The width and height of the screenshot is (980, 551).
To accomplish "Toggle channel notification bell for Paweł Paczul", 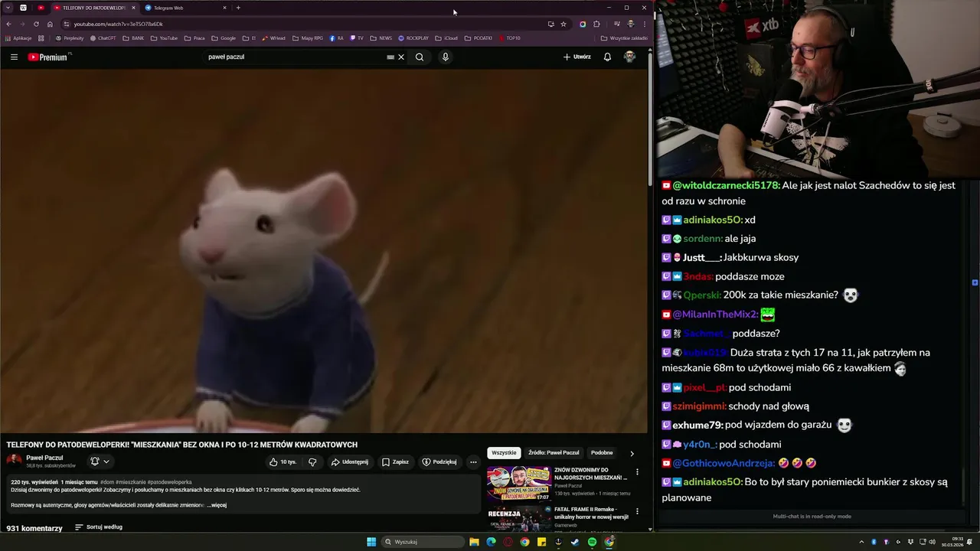I will tap(95, 461).
